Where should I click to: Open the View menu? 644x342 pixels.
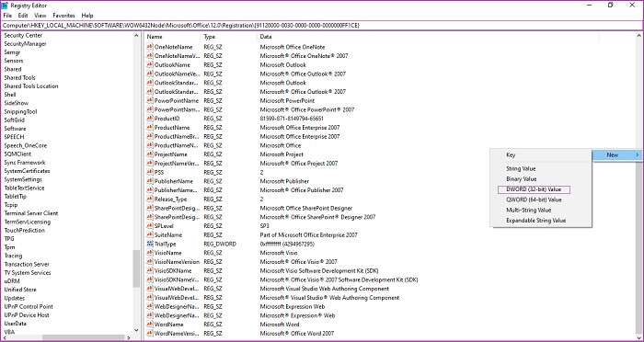[x=40, y=16]
